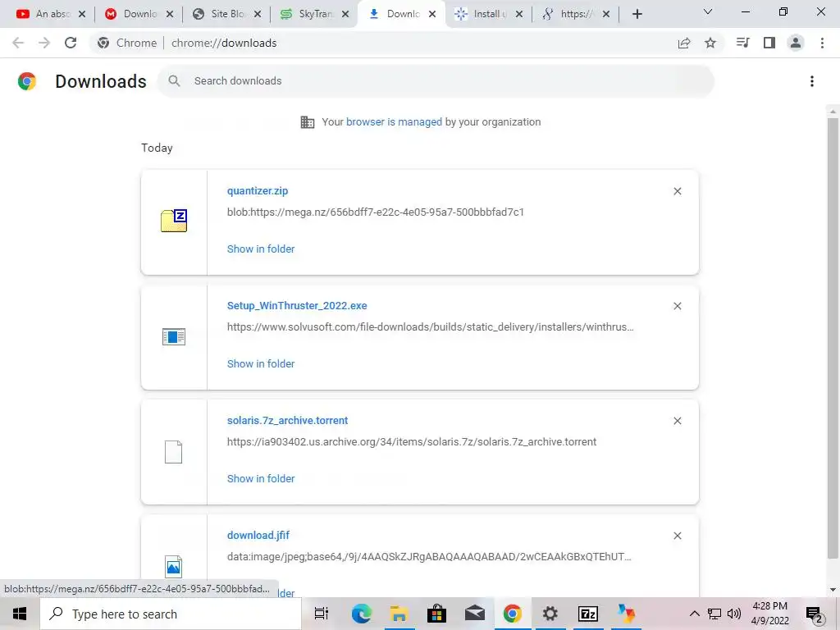Click the browser forward arrow

point(44,43)
